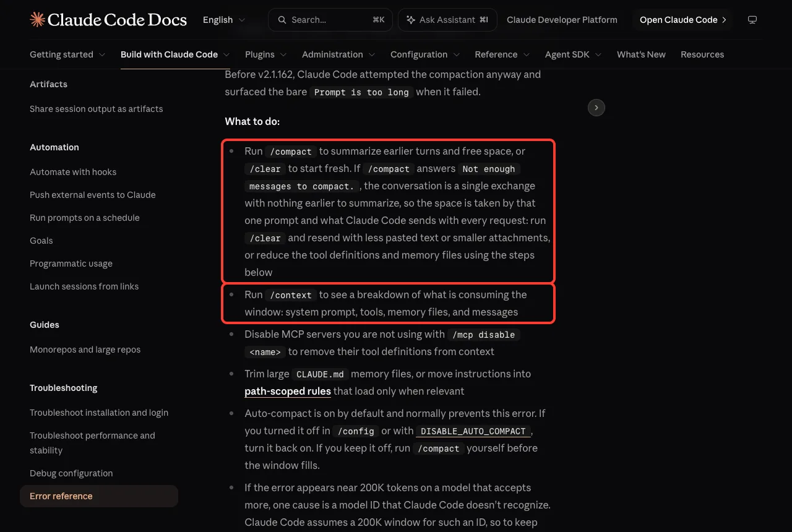
Task: Navigate to Programmatic usage page
Action: tap(71, 264)
